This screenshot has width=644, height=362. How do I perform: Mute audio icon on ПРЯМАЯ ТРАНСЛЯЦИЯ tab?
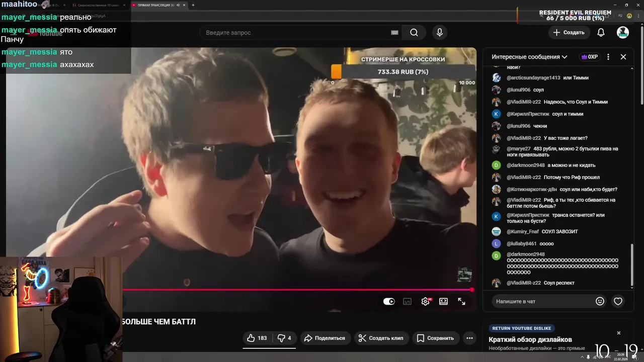tap(178, 5)
